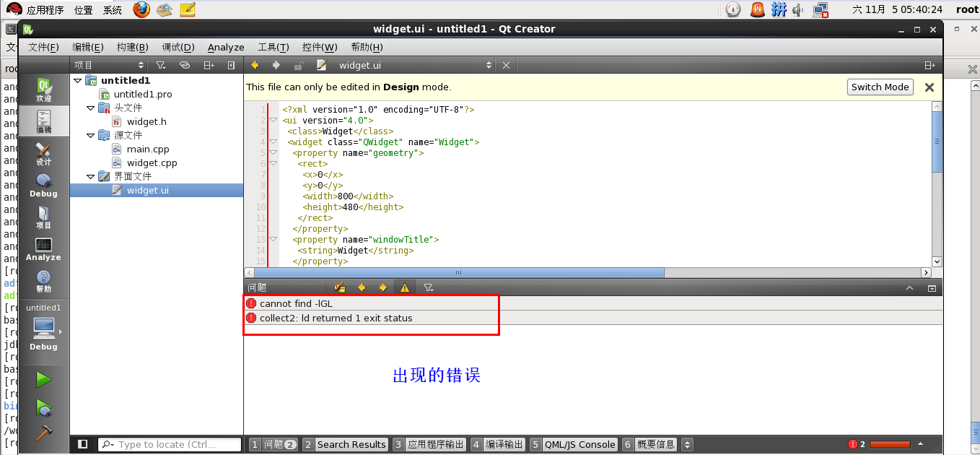Screen dimensions: 980x455
Task: Switch to 应用程序输出 tab
Action: coord(429,445)
